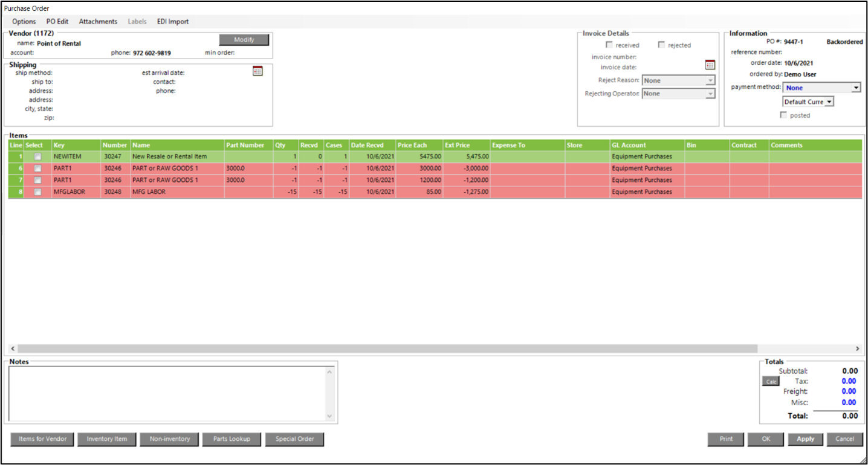This screenshot has height=465, width=868.
Task: Click the Calc button beside Tax
Action: tap(771, 382)
